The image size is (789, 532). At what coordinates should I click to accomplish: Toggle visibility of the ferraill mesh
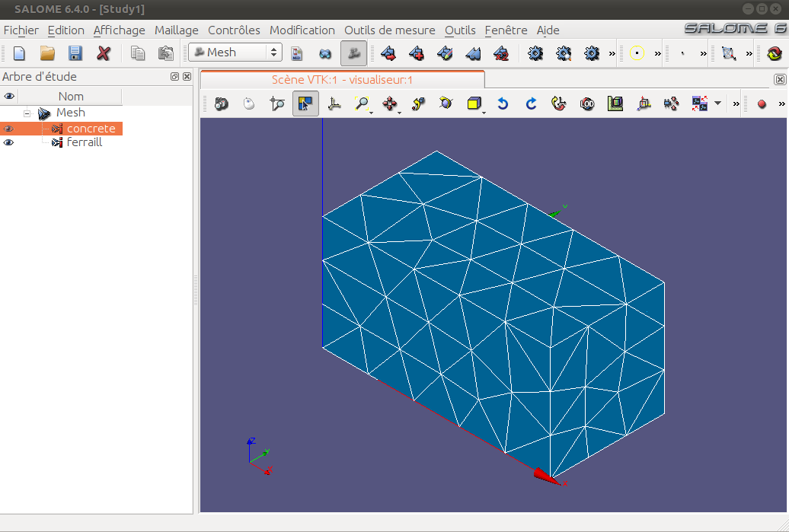point(9,142)
